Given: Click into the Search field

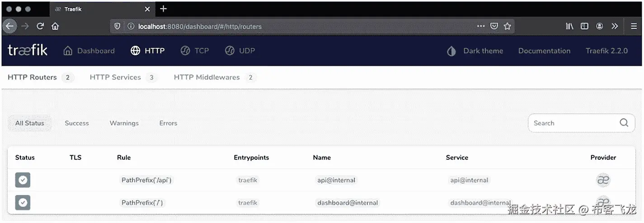Looking at the screenshot, I should click(x=581, y=123).
